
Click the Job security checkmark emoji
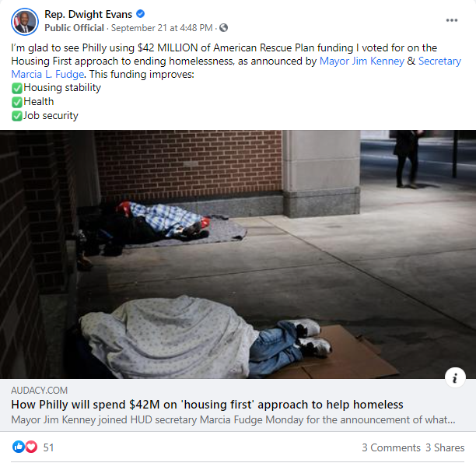tap(17, 116)
